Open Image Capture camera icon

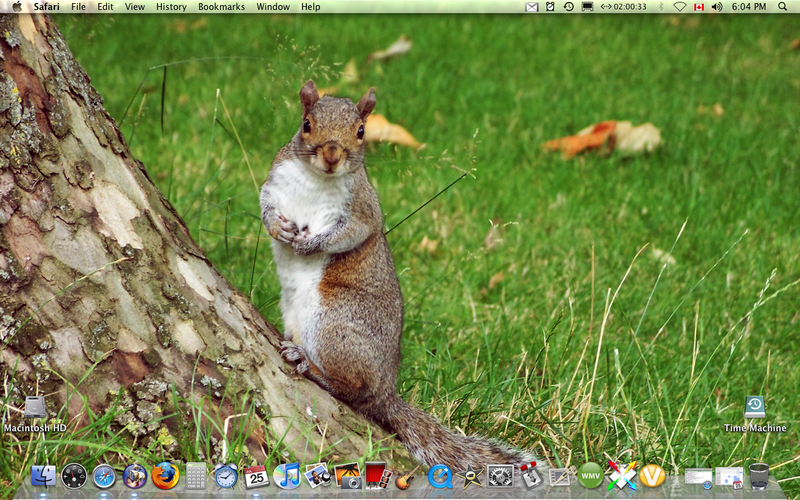click(x=348, y=476)
